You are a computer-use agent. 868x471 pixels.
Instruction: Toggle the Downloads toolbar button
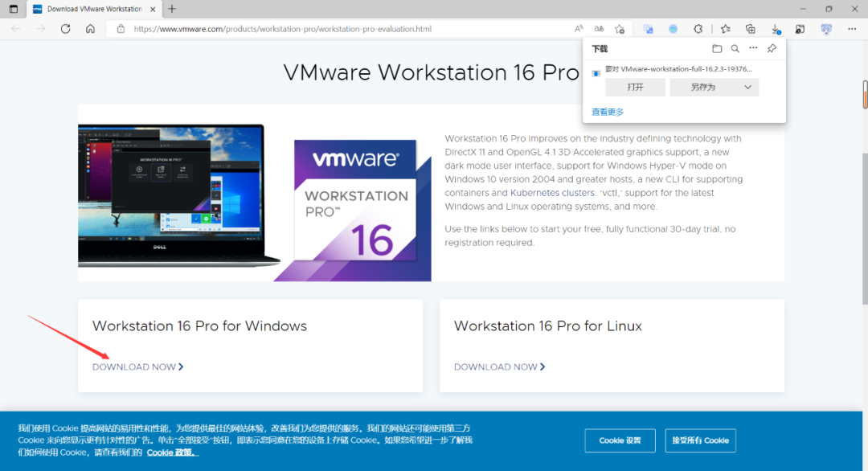click(x=776, y=29)
